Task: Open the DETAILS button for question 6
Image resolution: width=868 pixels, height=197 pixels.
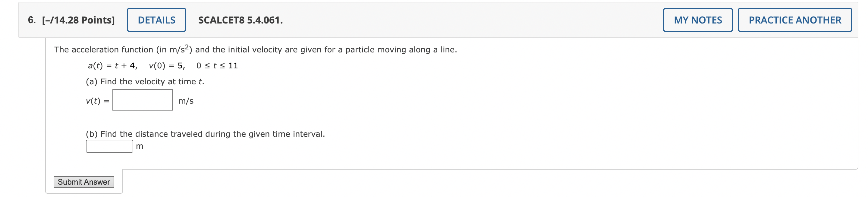Action: 156,20
